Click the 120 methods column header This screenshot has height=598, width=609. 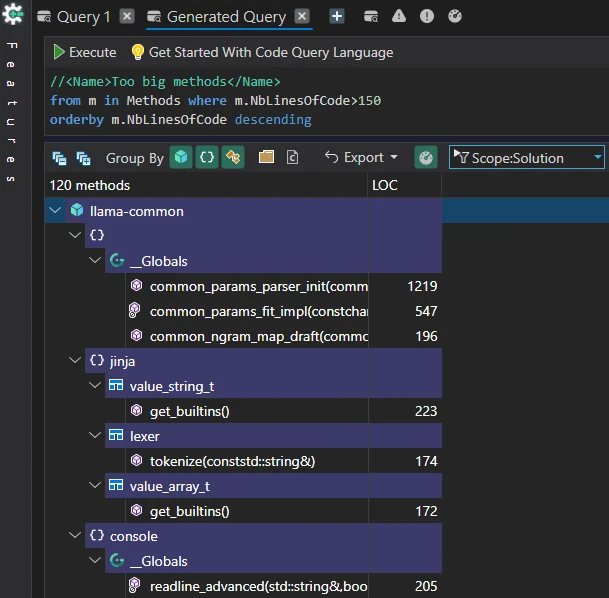click(206, 185)
